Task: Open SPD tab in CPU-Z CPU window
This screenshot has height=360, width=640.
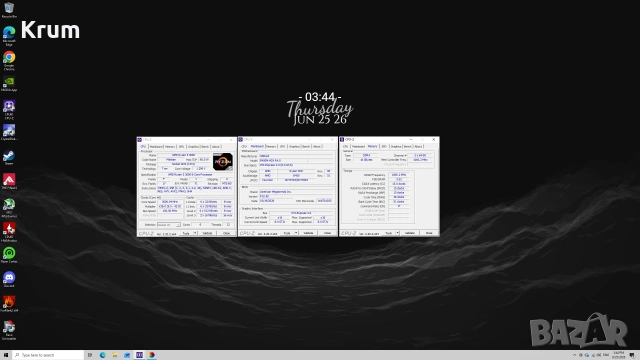Action: pos(182,147)
